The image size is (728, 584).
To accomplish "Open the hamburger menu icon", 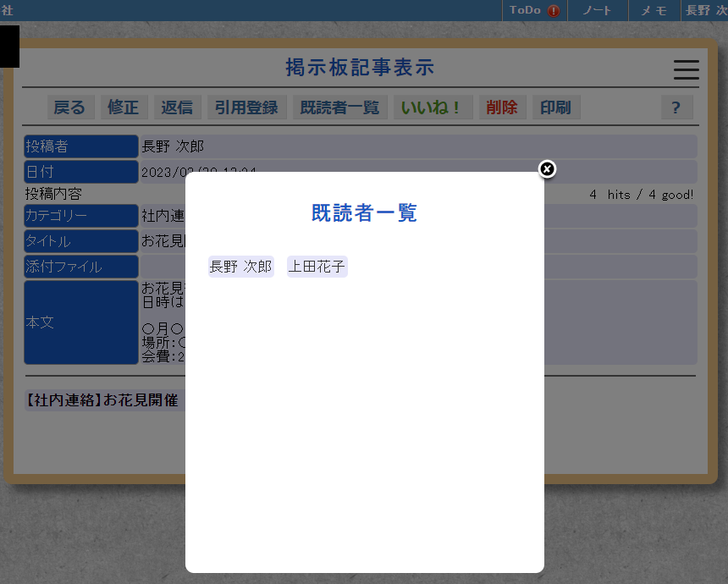I will coord(686,70).
